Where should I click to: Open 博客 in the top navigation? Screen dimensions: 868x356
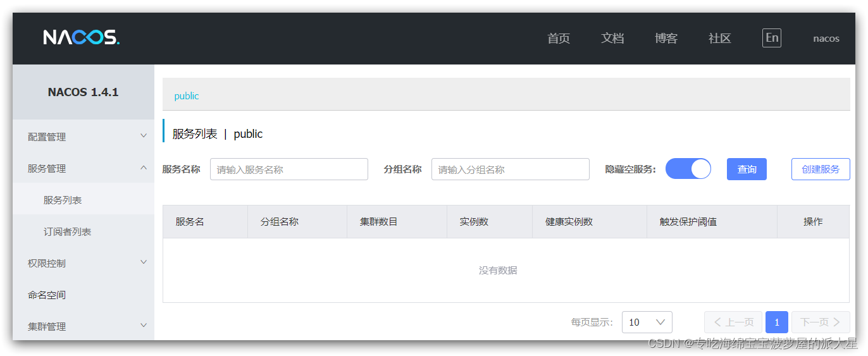[666, 39]
